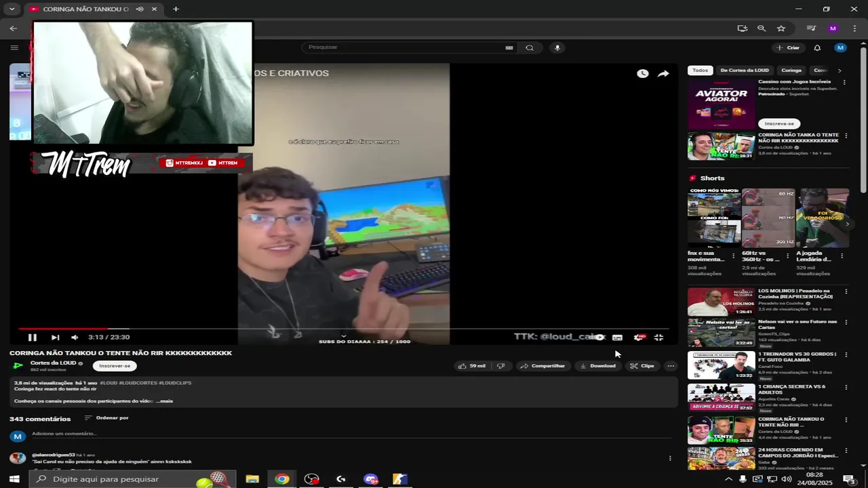Start voice search microphone

557,47
